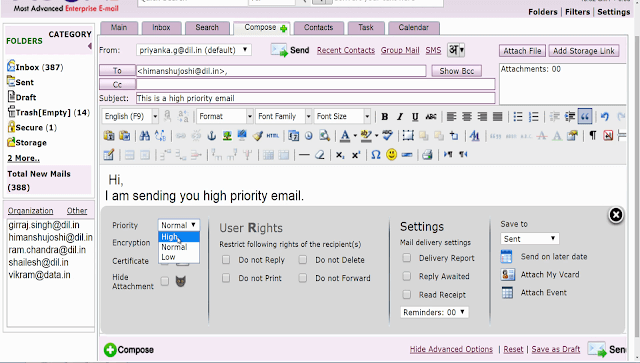Enable the Do not Reply checkbox

[226, 260]
